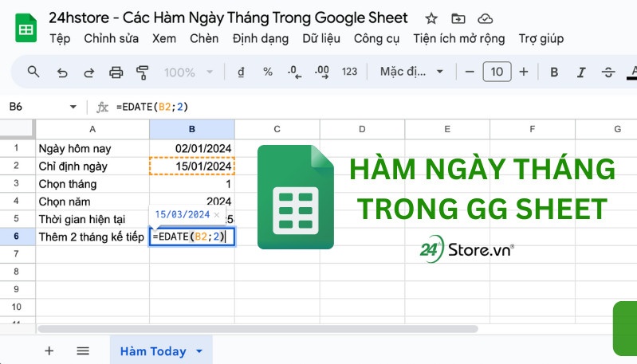Open the search menus magnifier tool
The height and width of the screenshot is (364, 637).
33,72
